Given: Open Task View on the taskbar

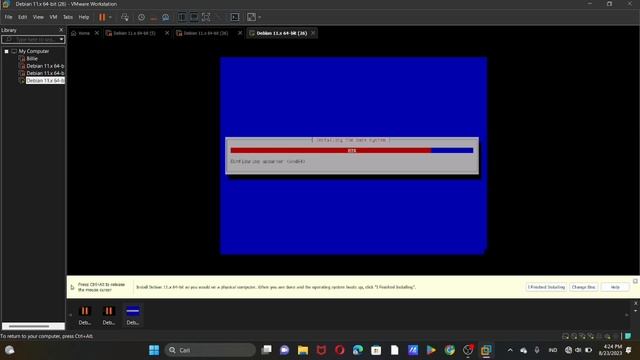Looking at the screenshot, I should tap(267, 350).
